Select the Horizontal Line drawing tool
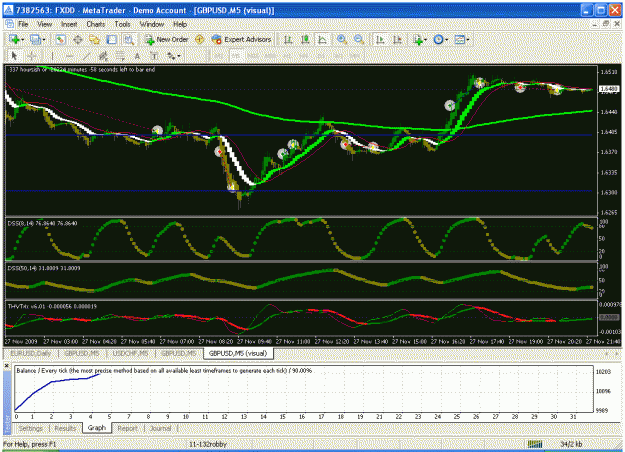This screenshot has height=452, width=625. point(69,56)
